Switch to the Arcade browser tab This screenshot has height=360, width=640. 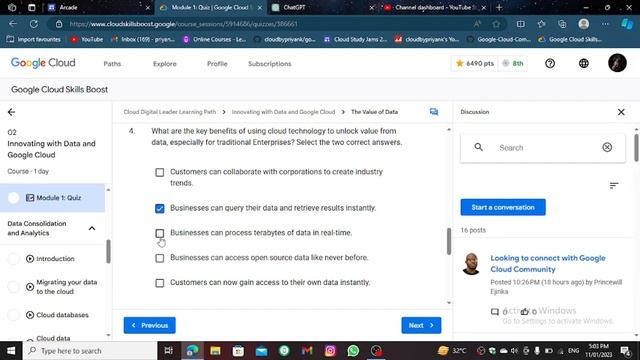click(97, 7)
